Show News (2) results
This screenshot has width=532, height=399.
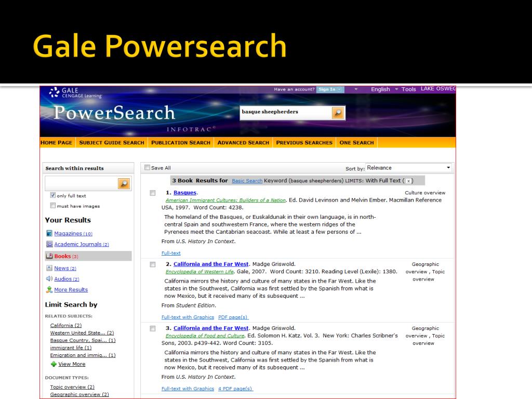(x=65, y=268)
